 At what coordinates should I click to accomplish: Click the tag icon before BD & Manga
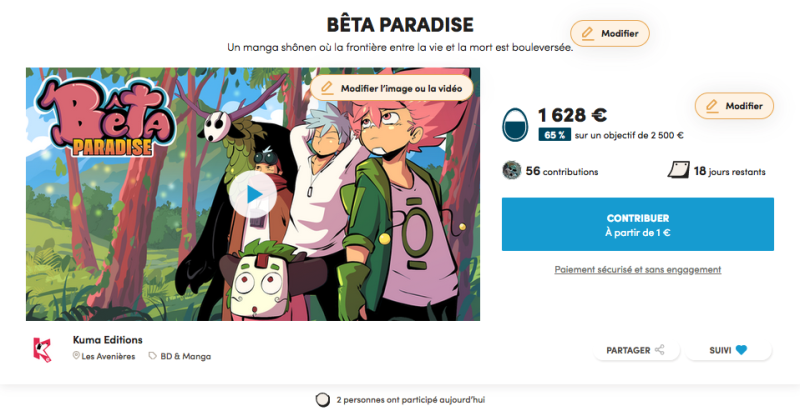152,355
